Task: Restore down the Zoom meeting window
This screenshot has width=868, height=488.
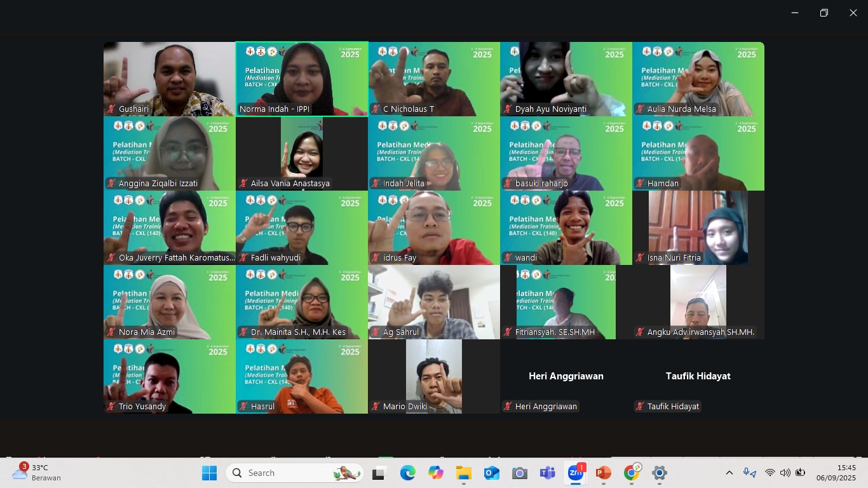Action: (x=824, y=13)
